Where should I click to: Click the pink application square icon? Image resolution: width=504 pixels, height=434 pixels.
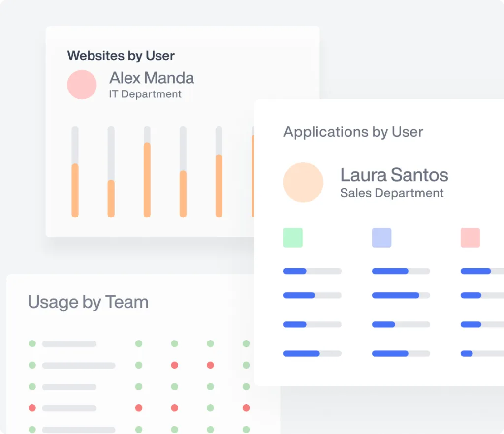point(470,237)
